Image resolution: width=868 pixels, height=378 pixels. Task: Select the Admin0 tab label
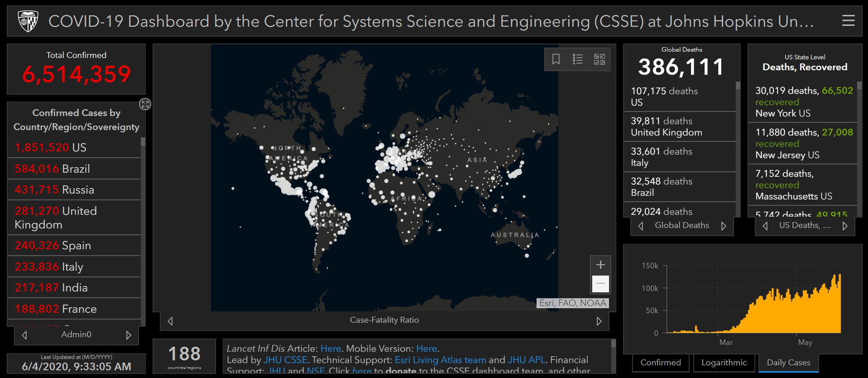(76, 334)
